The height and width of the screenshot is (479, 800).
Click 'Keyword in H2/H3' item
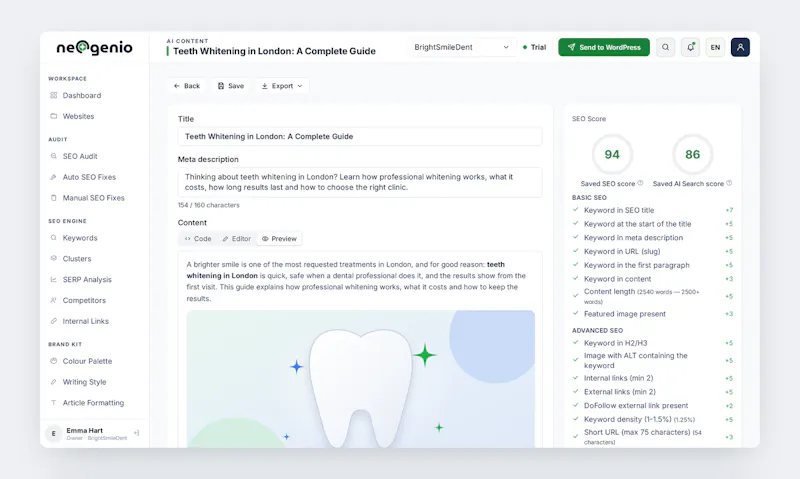click(653, 343)
